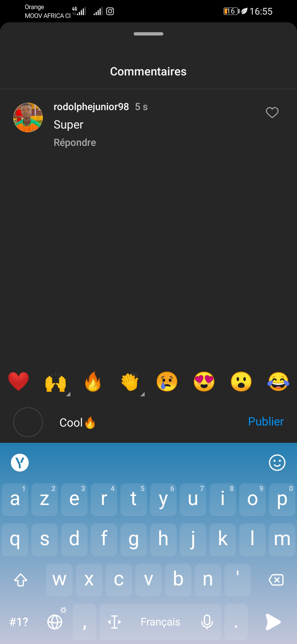Insert the crying face emoji
297x644 pixels.
coord(167,381)
